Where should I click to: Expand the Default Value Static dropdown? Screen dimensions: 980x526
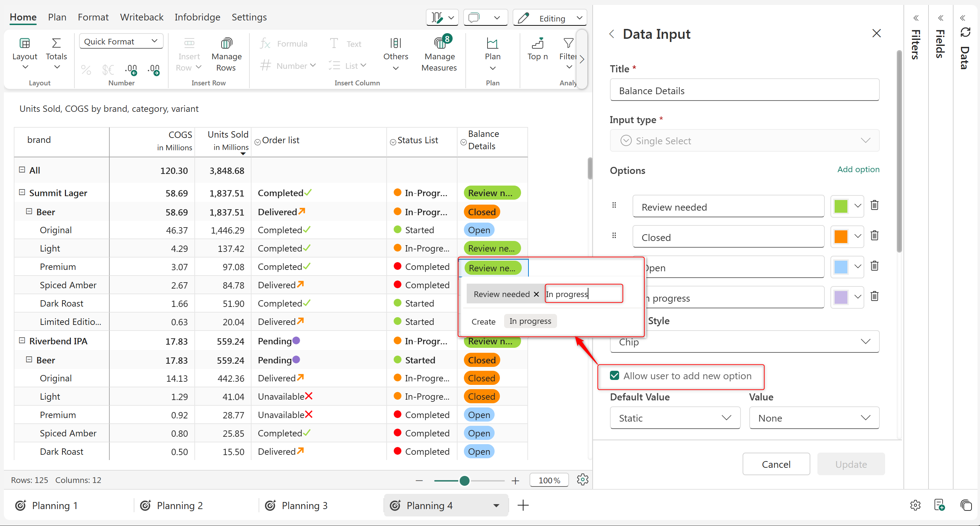(675, 418)
